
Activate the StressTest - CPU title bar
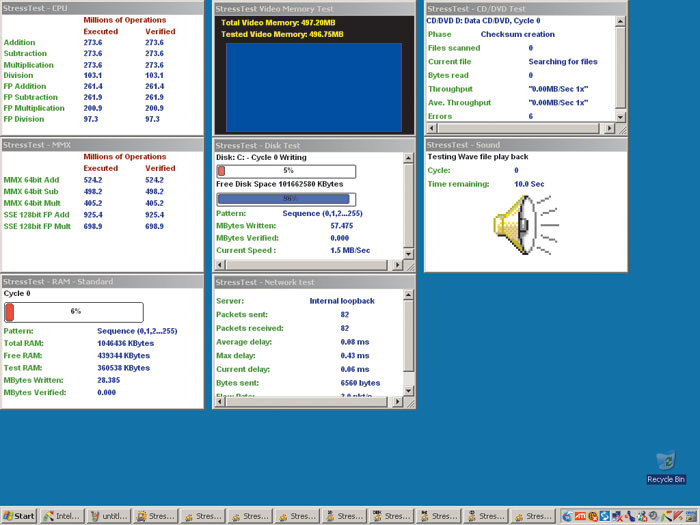click(102, 8)
